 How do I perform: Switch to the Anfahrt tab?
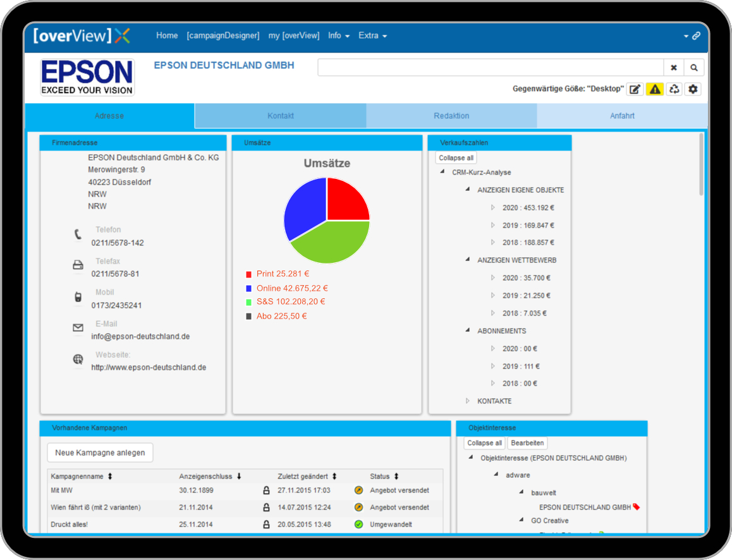click(x=622, y=116)
